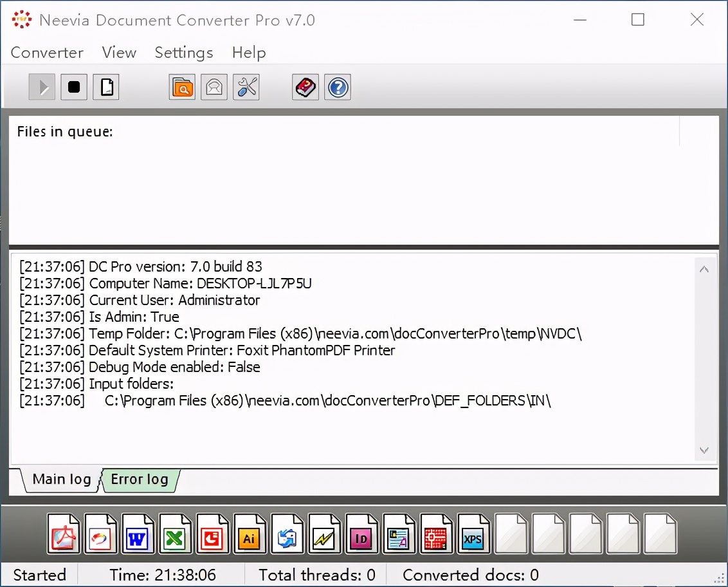Click the 'DC Pro version: 7.0 build 83' log line
Screen dimensions: 728x587
(x=141, y=266)
